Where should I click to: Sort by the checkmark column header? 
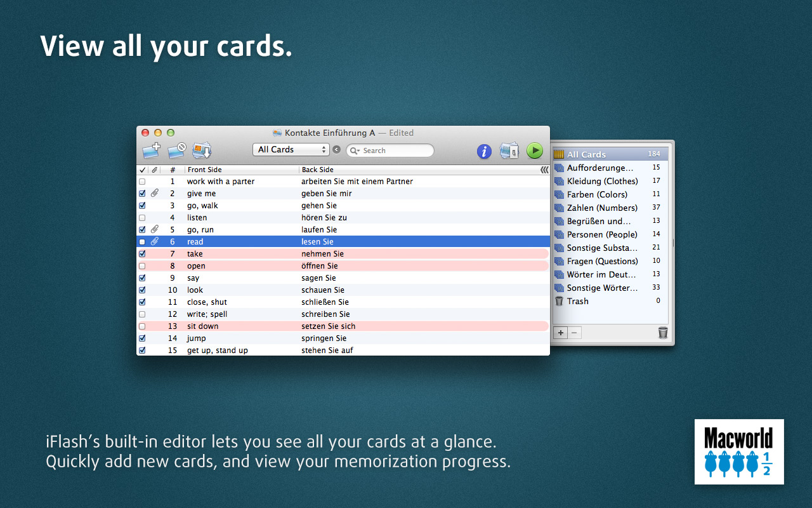pyautogui.click(x=142, y=170)
